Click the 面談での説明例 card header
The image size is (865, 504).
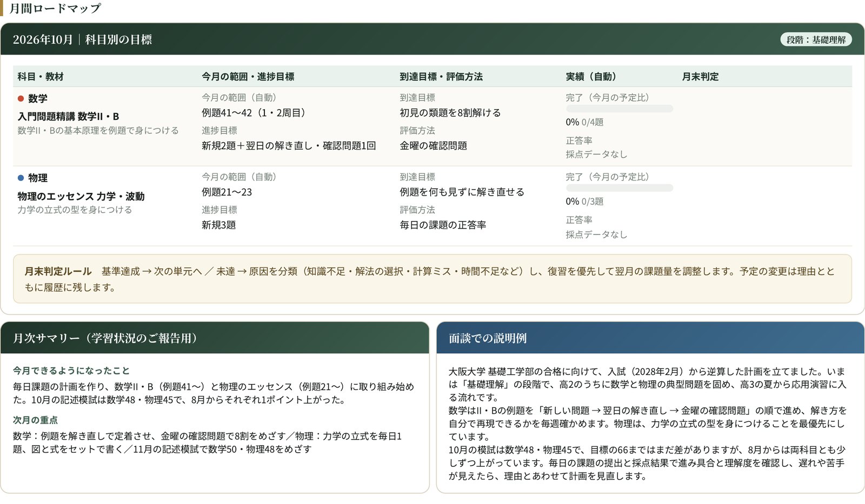pos(650,338)
